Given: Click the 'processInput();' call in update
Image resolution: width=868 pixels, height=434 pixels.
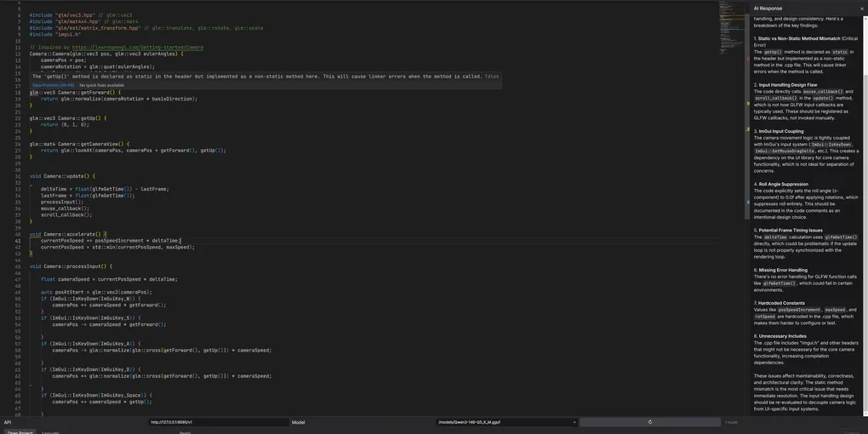Looking at the screenshot, I should click(62, 202).
